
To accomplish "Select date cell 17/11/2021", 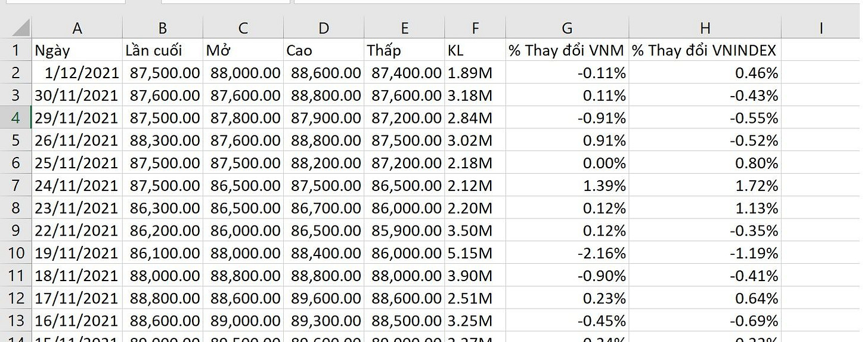I will pyautogui.click(x=77, y=298).
